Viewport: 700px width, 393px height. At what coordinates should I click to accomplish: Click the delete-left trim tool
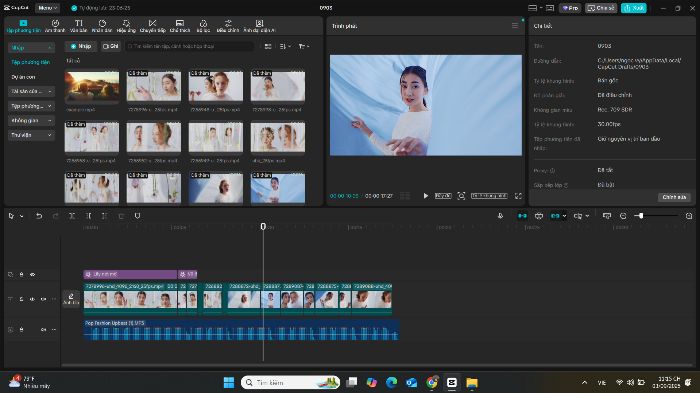coord(88,216)
